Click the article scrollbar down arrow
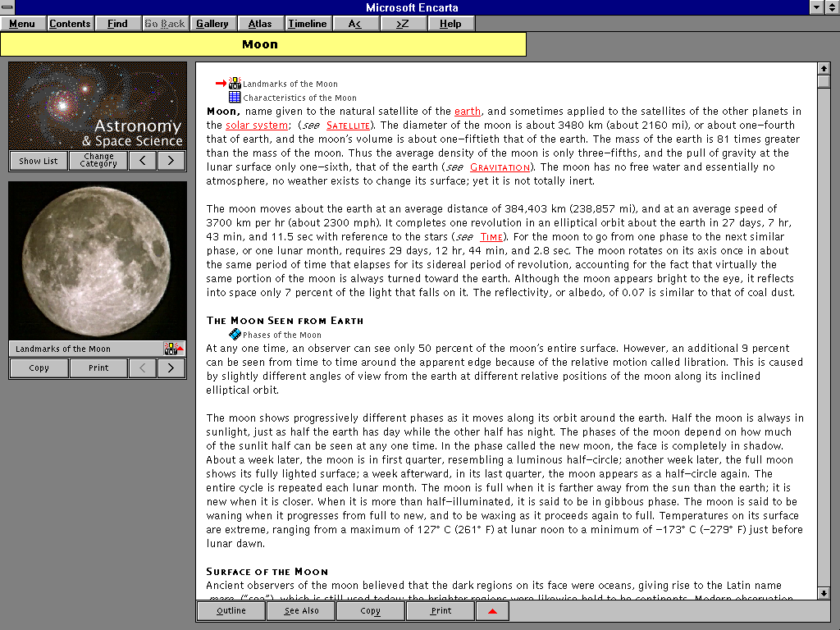 tap(824, 593)
